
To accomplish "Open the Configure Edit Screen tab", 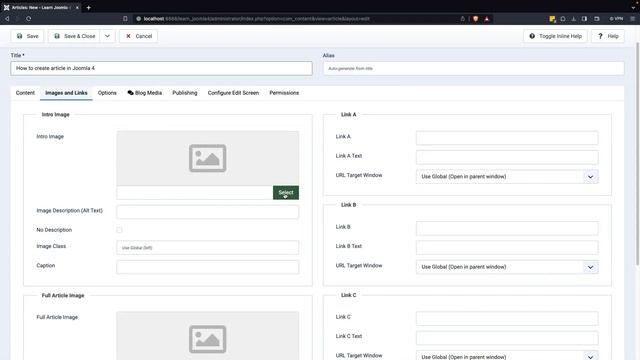I will [x=233, y=93].
